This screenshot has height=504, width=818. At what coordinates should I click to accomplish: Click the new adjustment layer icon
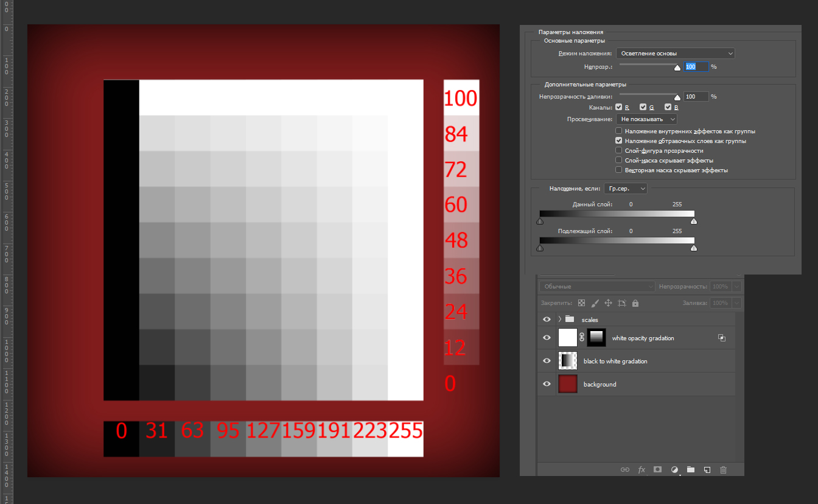point(674,469)
